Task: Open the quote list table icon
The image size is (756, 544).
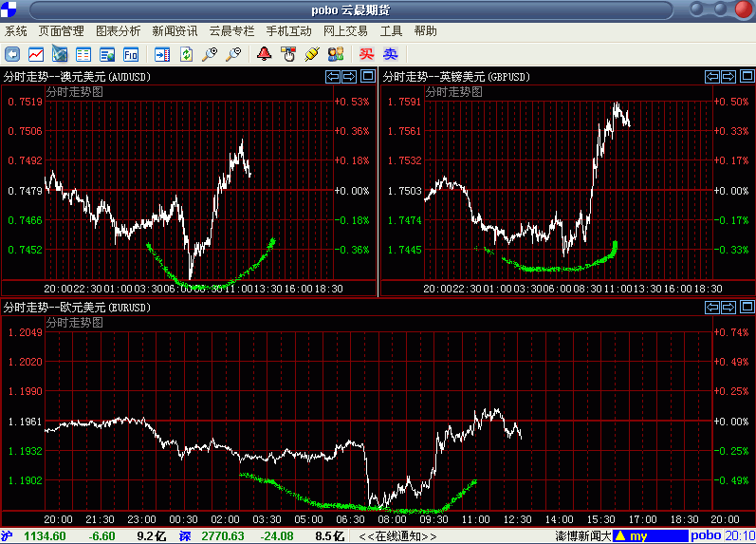Action: (83, 54)
